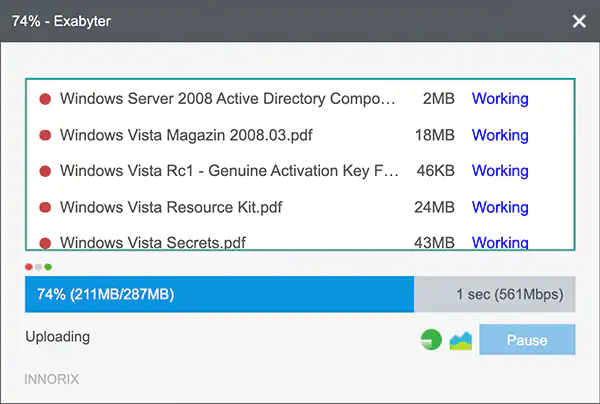This screenshot has width=600, height=404.
Task: Click the green pie progress icon
Action: (x=431, y=340)
